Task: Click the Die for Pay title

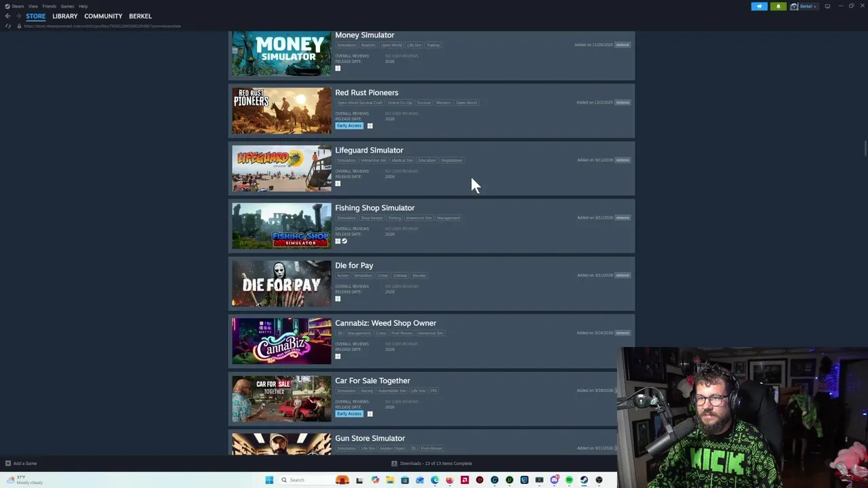Action: [354, 266]
